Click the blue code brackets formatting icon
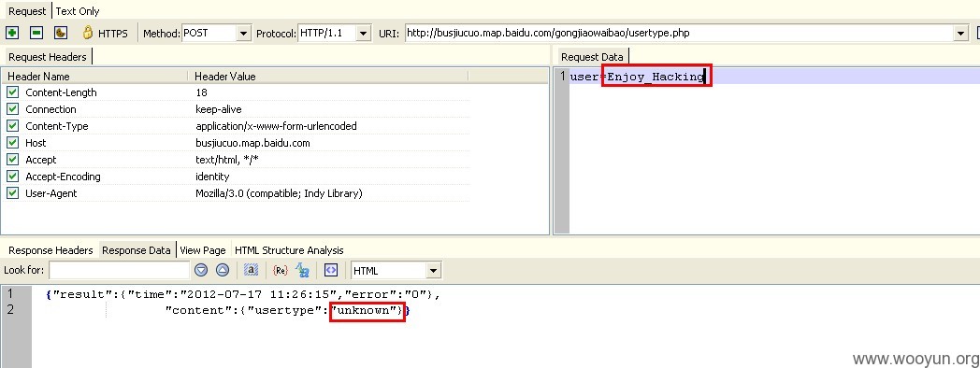Screen dimensions: 980x368 [331, 271]
